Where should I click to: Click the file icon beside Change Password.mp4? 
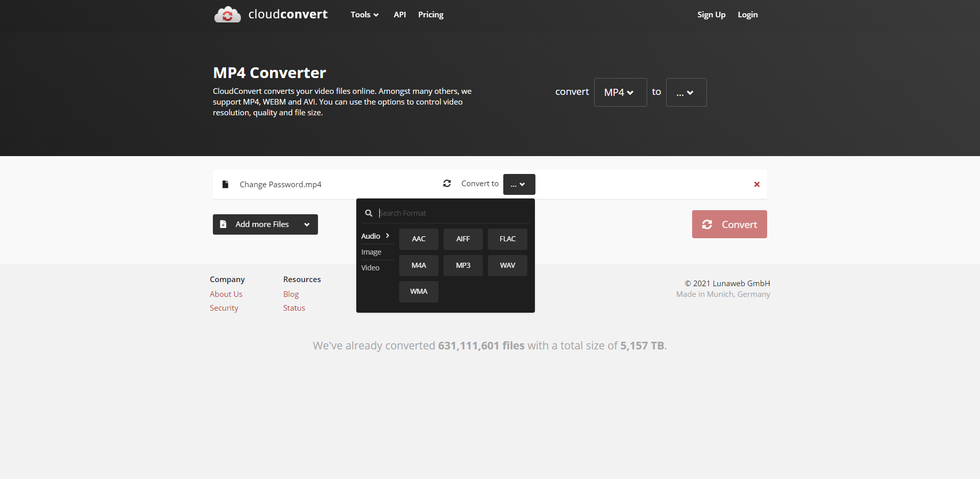tap(225, 184)
